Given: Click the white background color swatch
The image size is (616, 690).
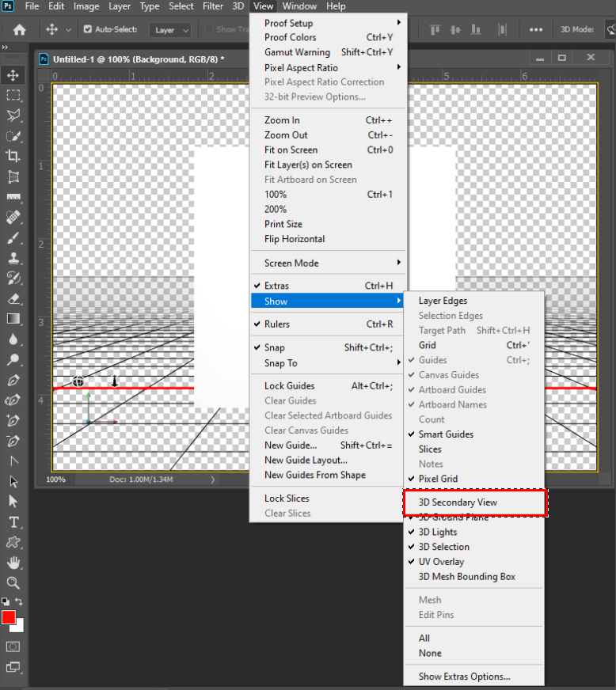Looking at the screenshot, I should point(19,627).
